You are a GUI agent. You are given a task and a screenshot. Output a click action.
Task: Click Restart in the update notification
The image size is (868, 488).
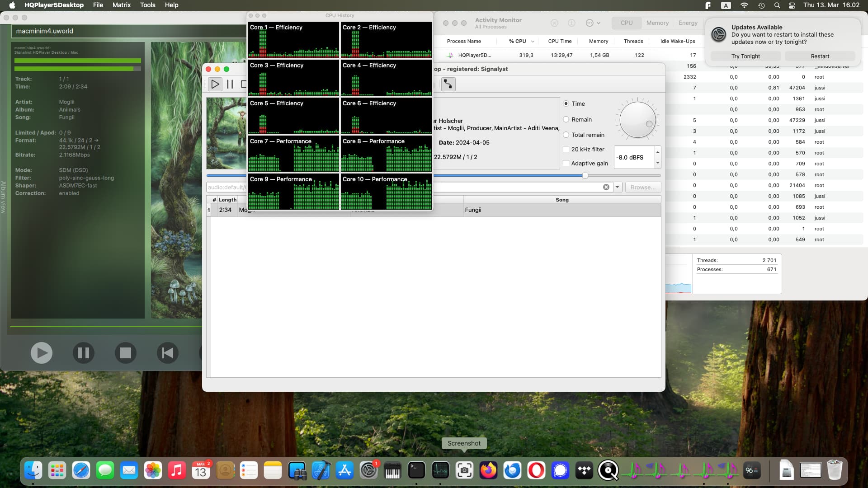(820, 56)
